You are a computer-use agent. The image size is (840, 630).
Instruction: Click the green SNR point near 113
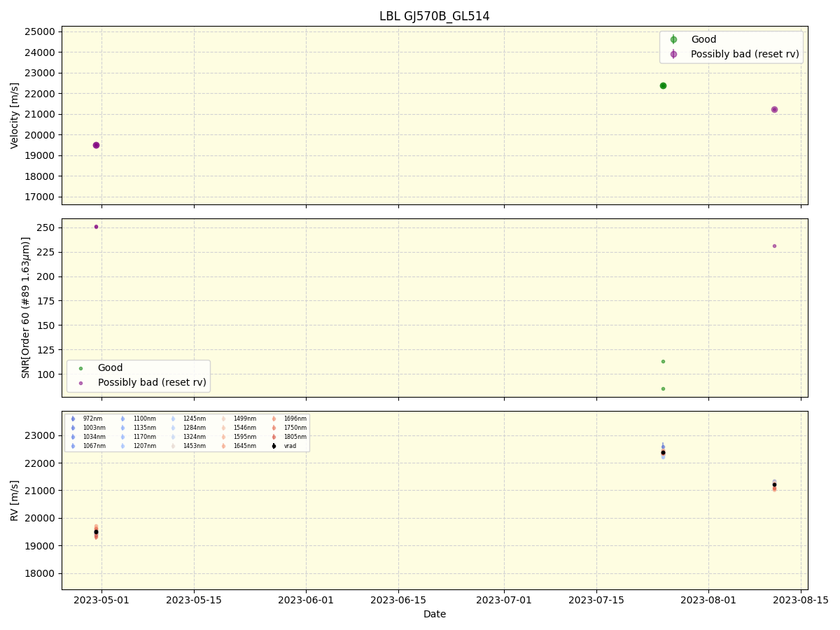coord(663,361)
